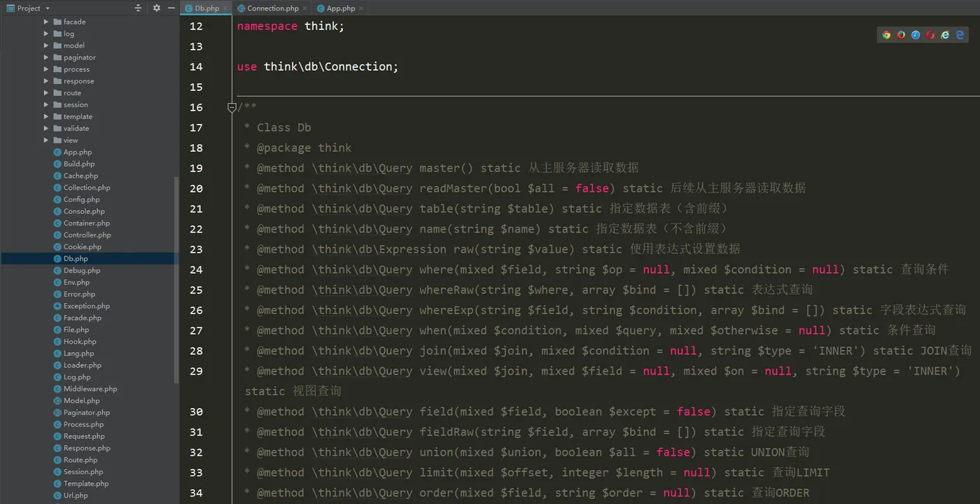Select Lang.php in the project tree
The width and height of the screenshot is (980, 504).
pos(73,353)
